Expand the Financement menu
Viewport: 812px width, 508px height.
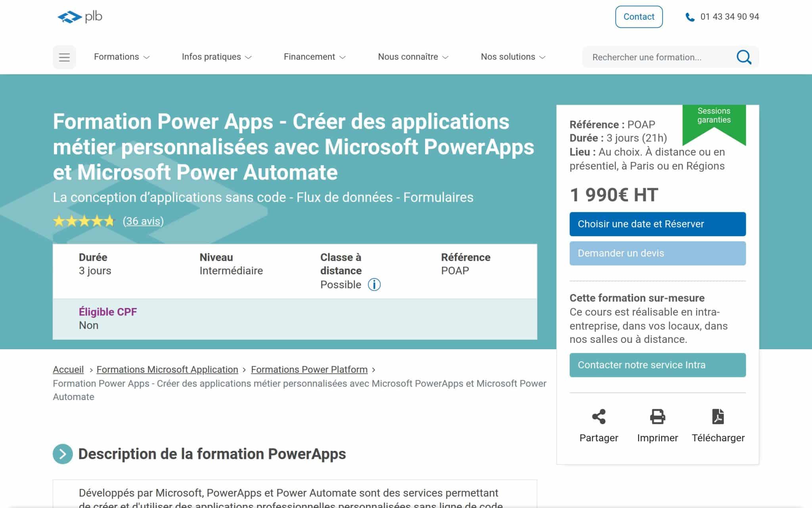[x=315, y=57]
